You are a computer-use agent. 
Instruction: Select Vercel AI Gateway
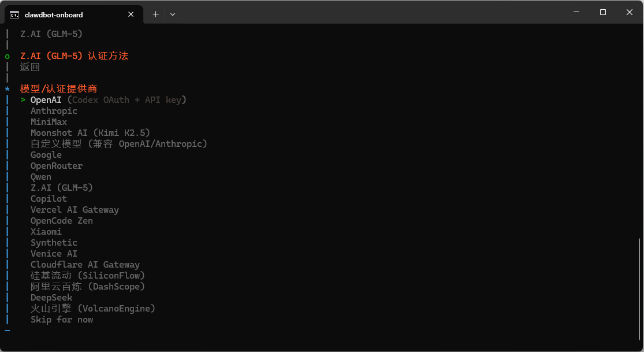point(75,210)
